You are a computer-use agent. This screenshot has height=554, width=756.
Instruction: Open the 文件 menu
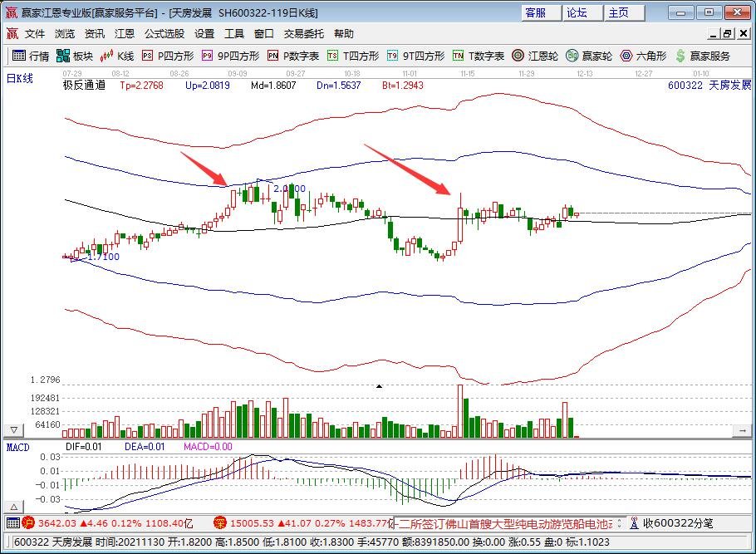35,34
